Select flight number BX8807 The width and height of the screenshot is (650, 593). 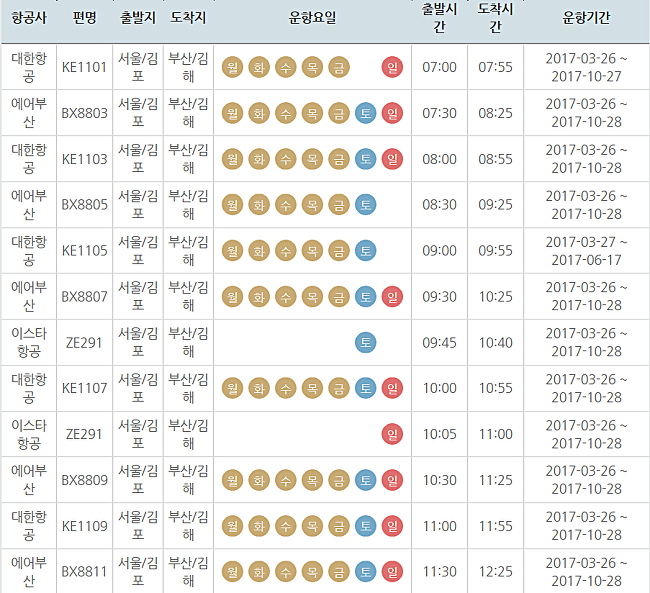pyautogui.click(x=85, y=297)
